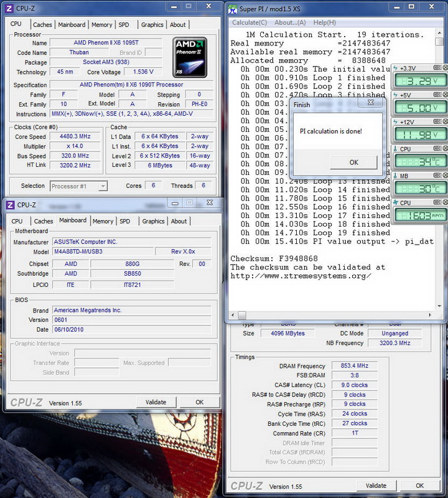Image resolution: width=448 pixels, height=498 pixels.
Task: Click Validate in Memory CPU-Z window
Action: coord(376,486)
